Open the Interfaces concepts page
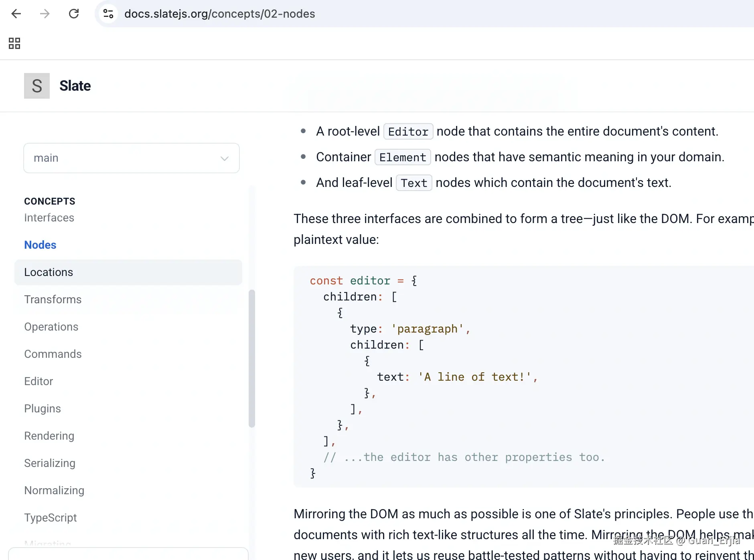The height and width of the screenshot is (560, 754). point(49,217)
